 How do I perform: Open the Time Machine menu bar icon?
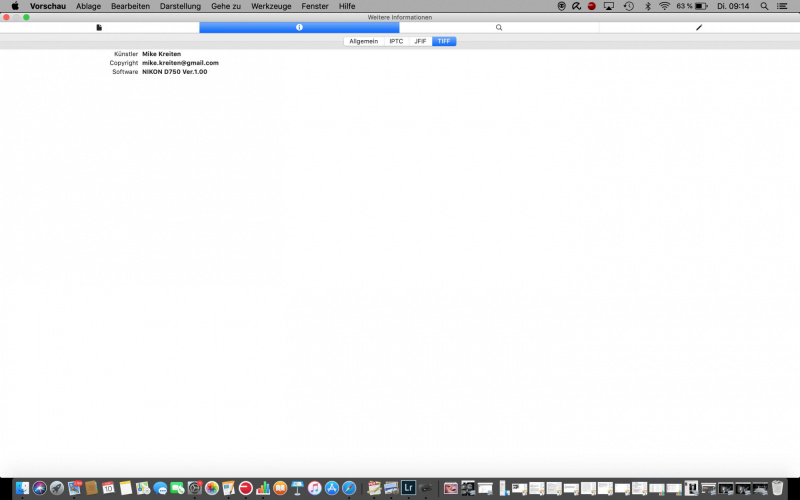629,6
